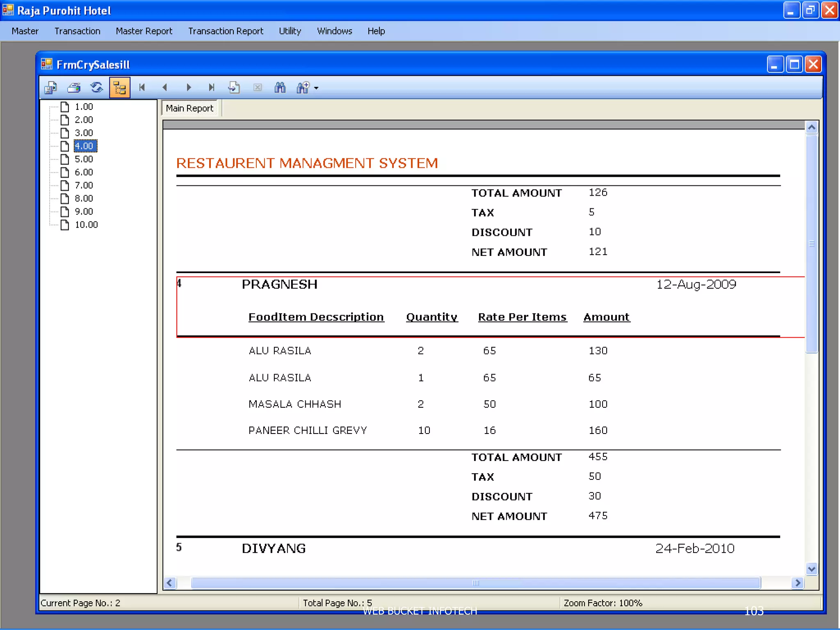Click the horizontal scrollbar thumb
The width and height of the screenshot is (840, 630).
[x=476, y=583]
